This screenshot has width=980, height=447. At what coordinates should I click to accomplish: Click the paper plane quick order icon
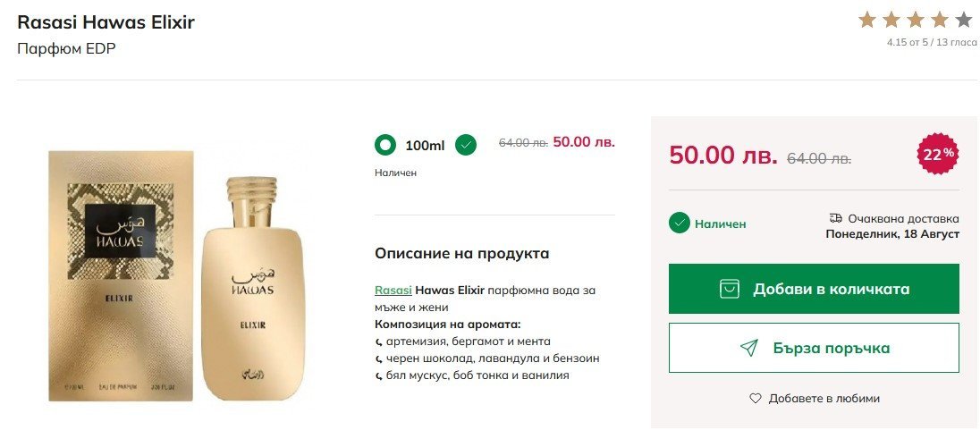point(749,348)
